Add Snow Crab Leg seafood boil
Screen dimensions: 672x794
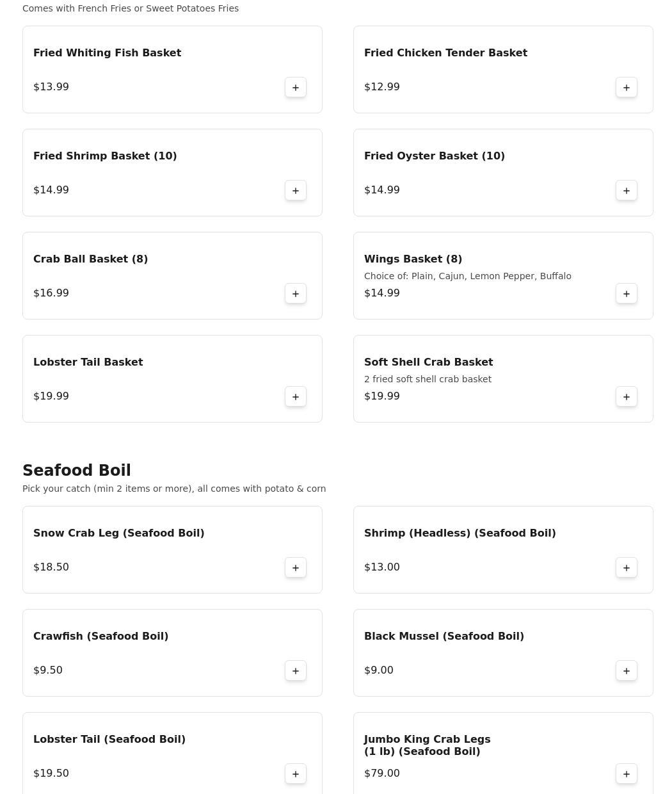[295, 568]
